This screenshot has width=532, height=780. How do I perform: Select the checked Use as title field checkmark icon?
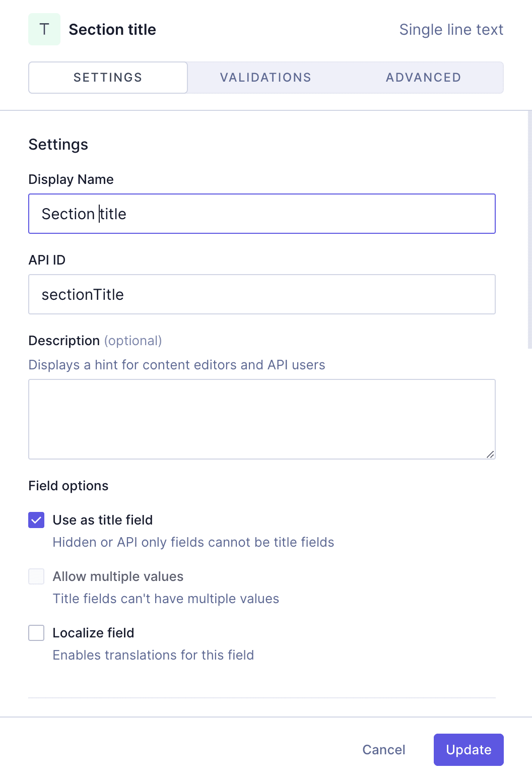tap(36, 520)
